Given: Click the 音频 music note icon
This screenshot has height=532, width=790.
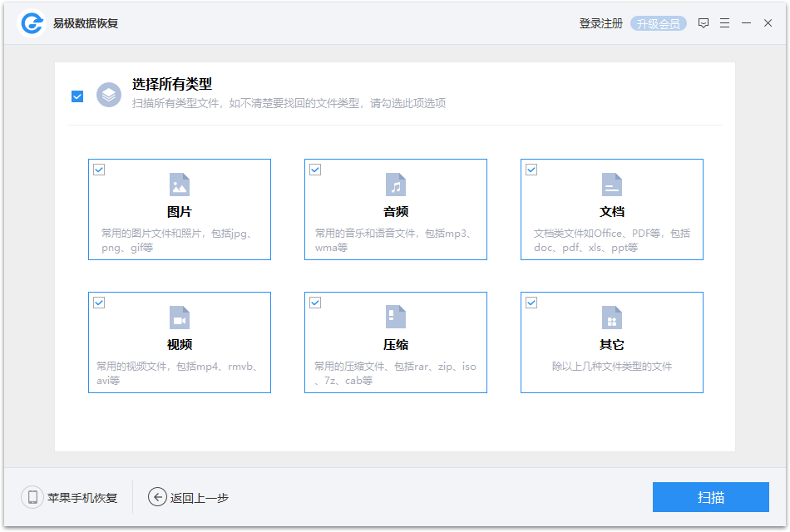Looking at the screenshot, I should coord(396,184).
